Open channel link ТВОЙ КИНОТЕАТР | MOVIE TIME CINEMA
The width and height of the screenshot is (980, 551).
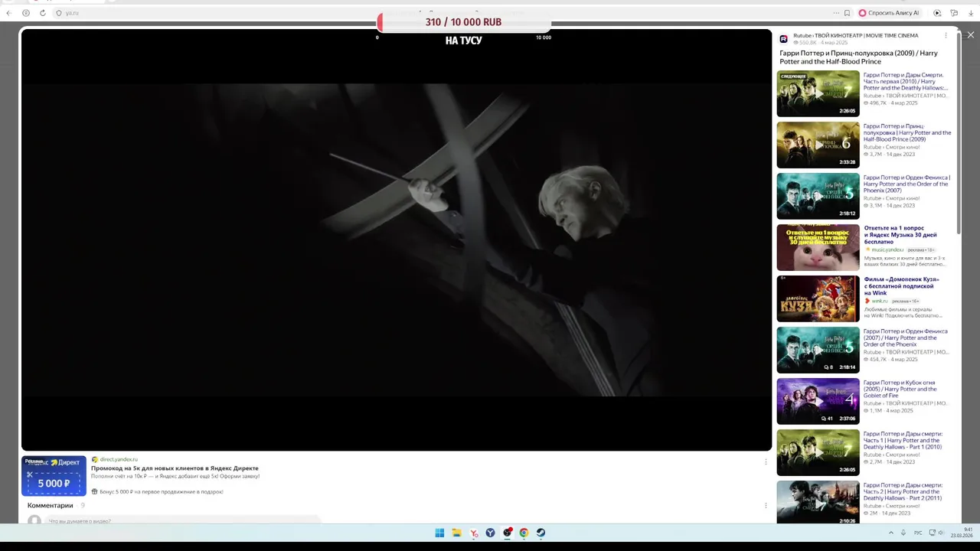(x=866, y=35)
